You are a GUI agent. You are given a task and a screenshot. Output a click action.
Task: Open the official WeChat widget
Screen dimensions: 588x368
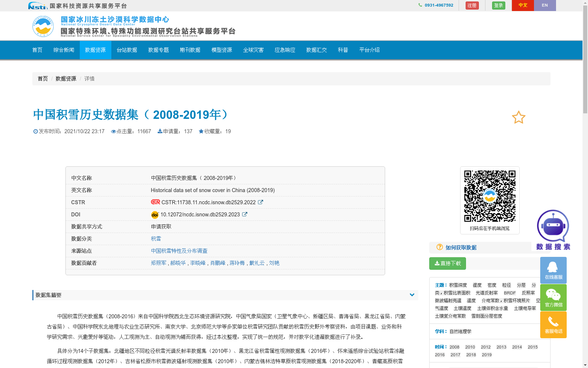pyautogui.click(x=553, y=297)
